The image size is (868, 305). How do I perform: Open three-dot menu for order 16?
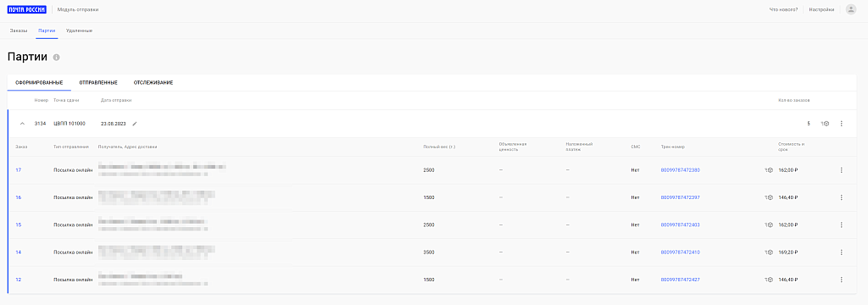(x=842, y=197)
